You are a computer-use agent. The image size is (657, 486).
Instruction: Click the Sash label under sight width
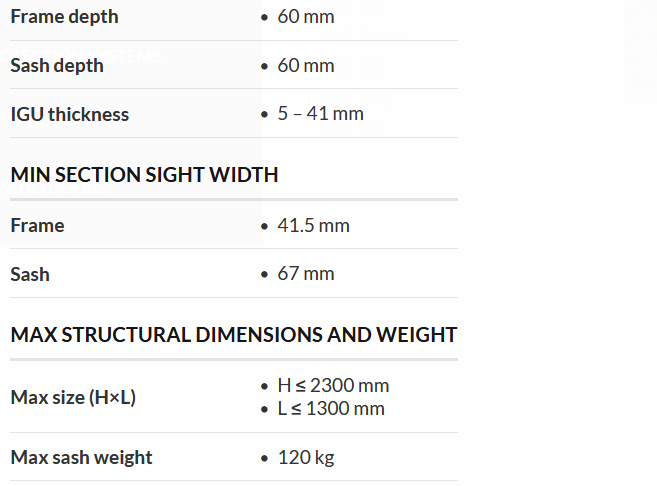[30, 274]
